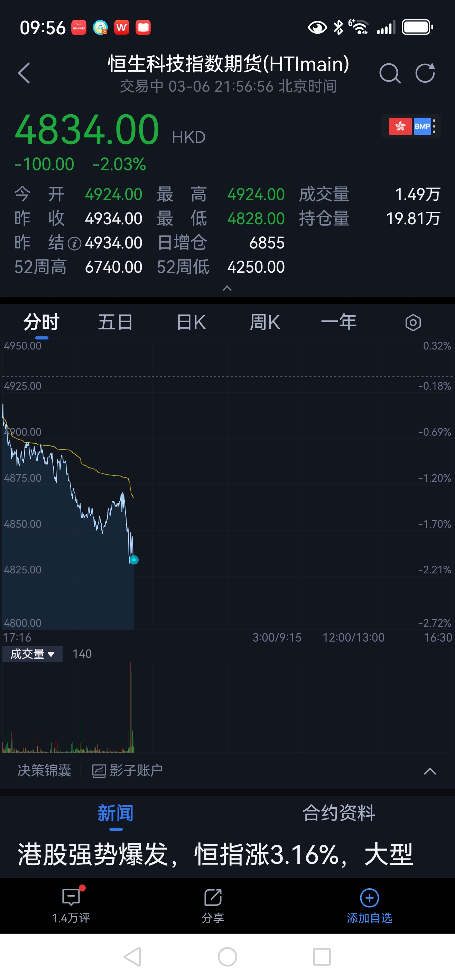Screen dimensions: 455x980
Task: Refresh the quote data
Action: pos(425,73)
